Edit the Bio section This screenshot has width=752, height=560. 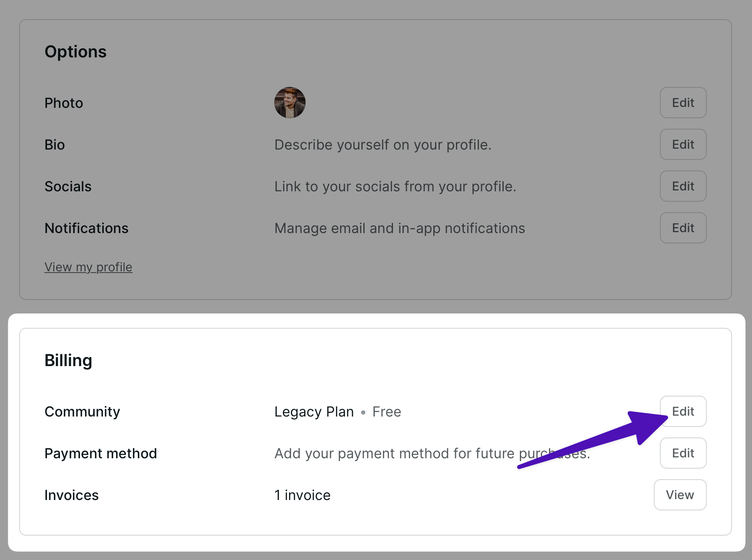pos(683,144)
